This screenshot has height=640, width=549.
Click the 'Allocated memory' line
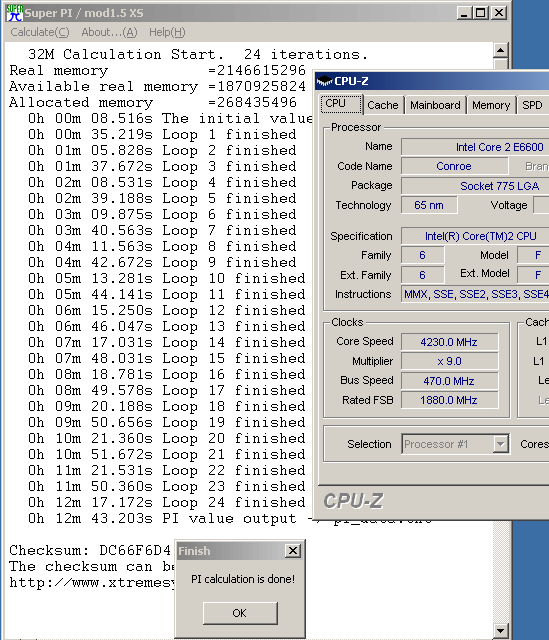pyautogui.click(x=153, y=102)
